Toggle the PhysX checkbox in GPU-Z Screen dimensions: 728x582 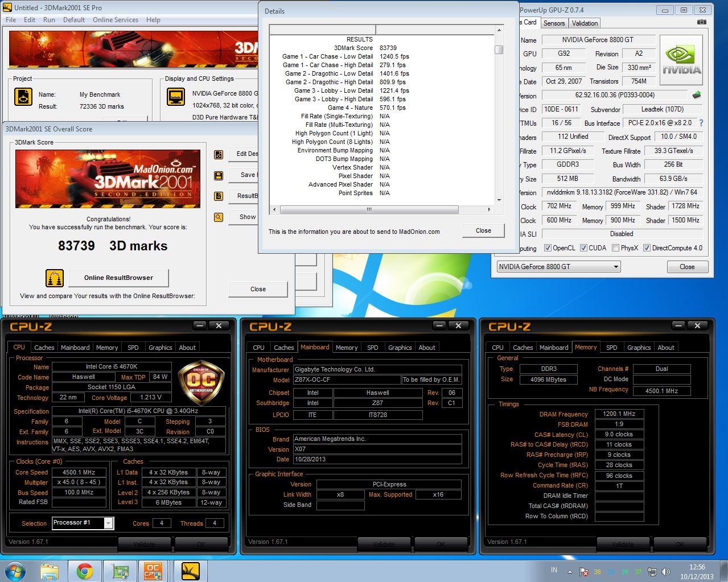(615, 248)
